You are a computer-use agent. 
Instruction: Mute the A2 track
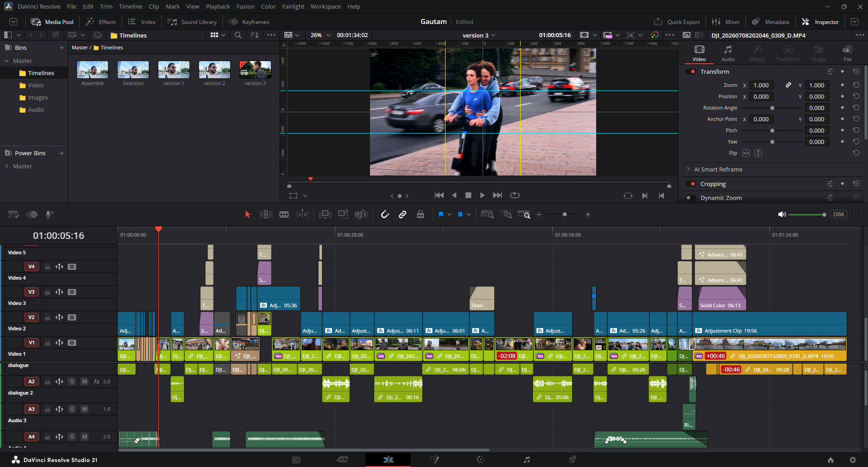[x=85, y=381]
